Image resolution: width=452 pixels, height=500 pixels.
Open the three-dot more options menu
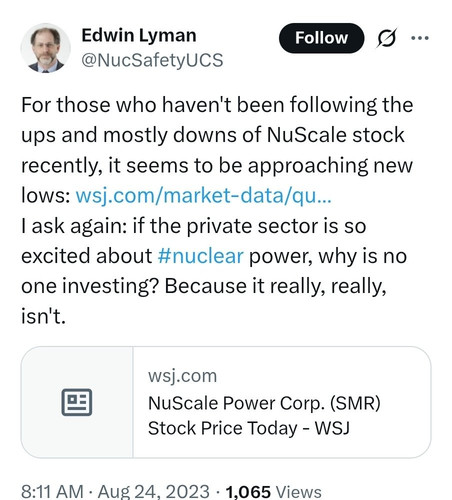(420, 38)
